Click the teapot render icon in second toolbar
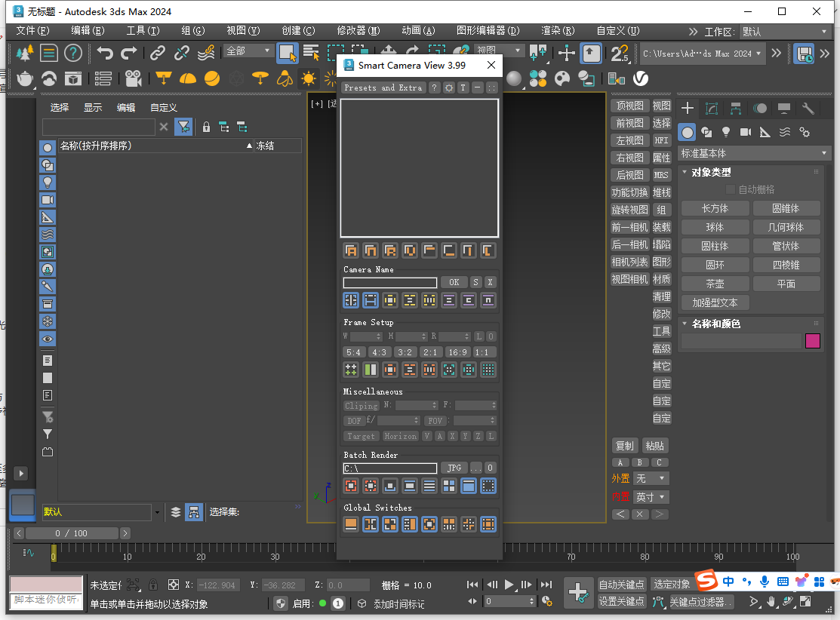The height and width of the screenshot is (620, 840). 25,78
